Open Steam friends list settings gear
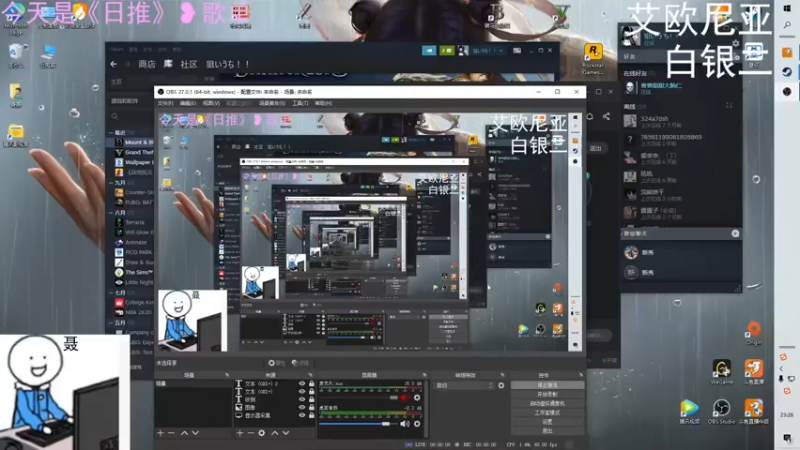 [736, 44]
